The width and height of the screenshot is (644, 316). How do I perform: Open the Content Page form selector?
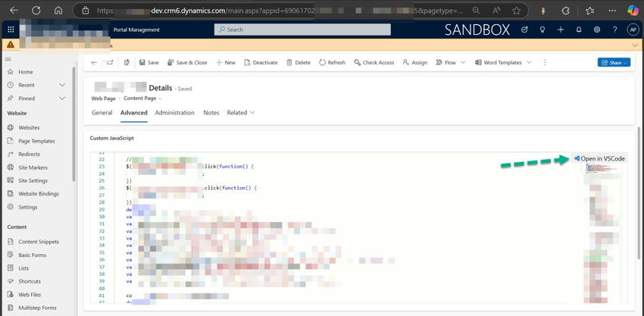click(x=142, y=99)
